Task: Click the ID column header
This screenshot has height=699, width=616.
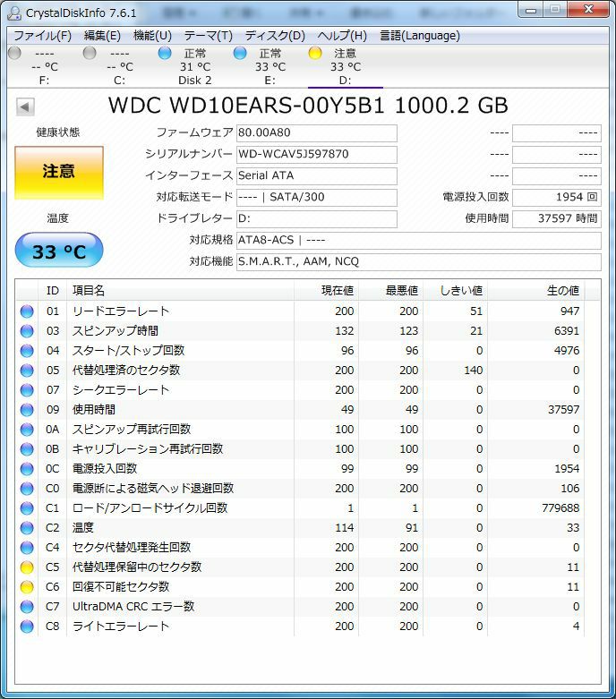Action: pos(53,291)
